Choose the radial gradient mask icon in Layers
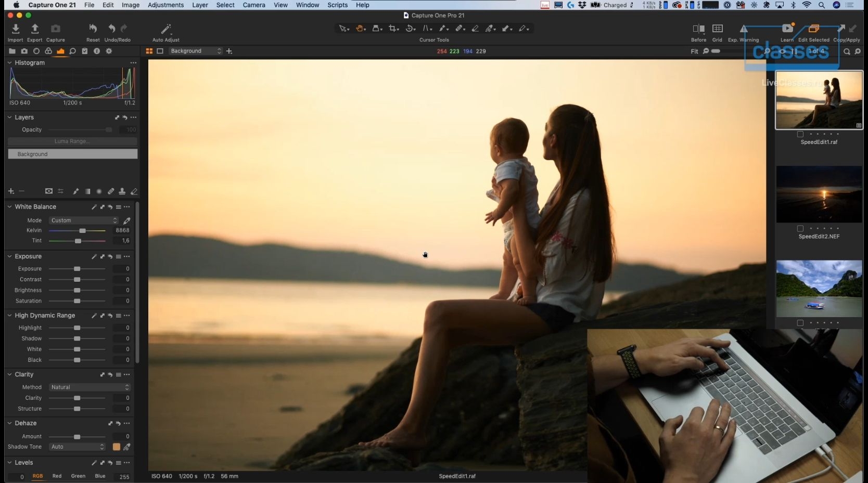Viewport: 868px width, 483px height. click(99, 191)
